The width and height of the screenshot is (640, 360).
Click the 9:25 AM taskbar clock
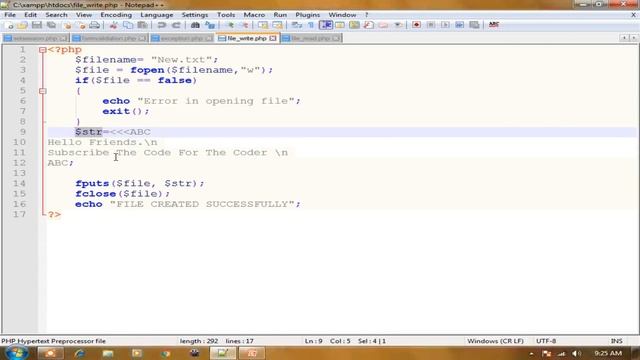[x=608, y=353]
